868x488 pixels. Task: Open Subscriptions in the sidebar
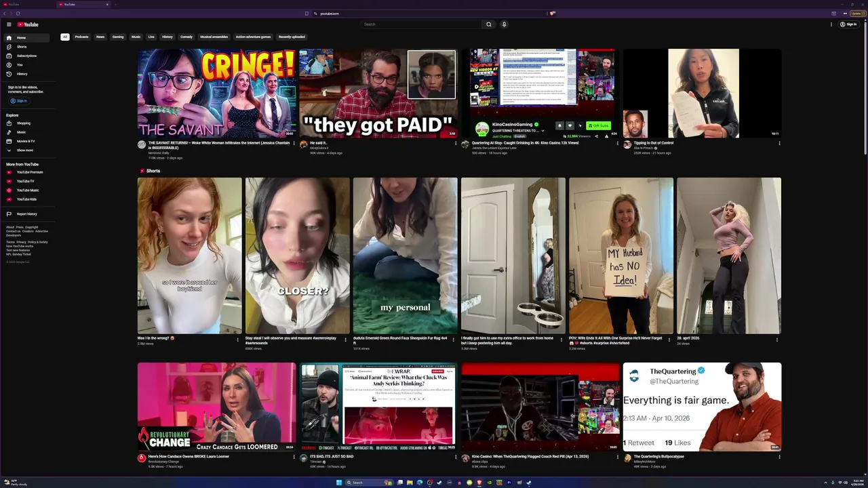[27, 56]
